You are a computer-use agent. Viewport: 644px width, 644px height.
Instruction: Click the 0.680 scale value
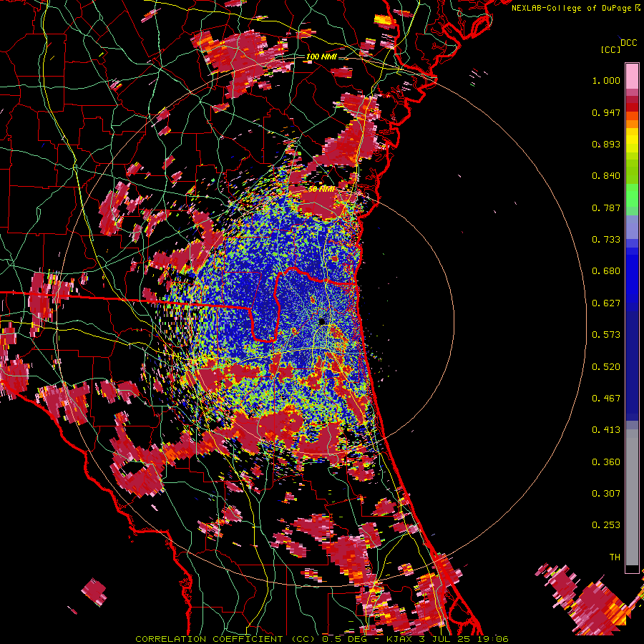click(606, 271)
